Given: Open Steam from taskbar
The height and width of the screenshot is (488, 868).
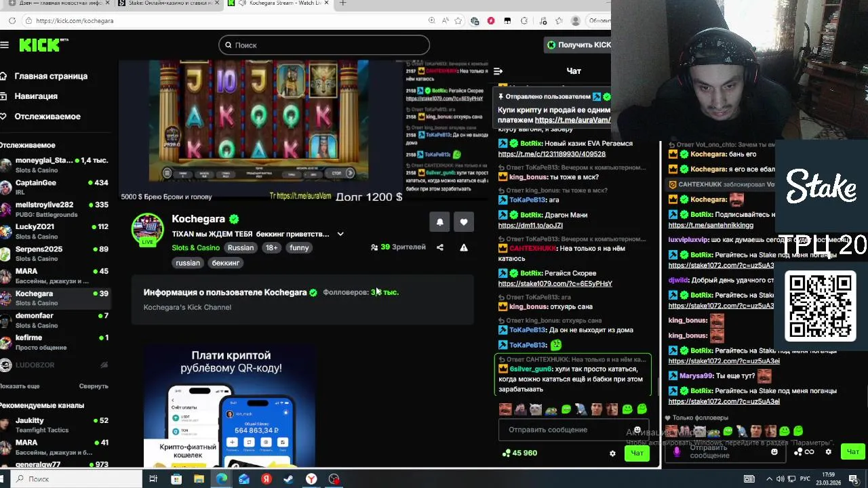Looking at the screenshot, I should coord(289,479).
